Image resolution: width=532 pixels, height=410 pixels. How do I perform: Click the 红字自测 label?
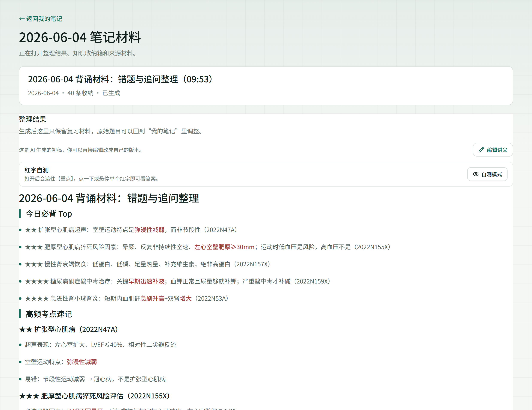coord(36,170)
